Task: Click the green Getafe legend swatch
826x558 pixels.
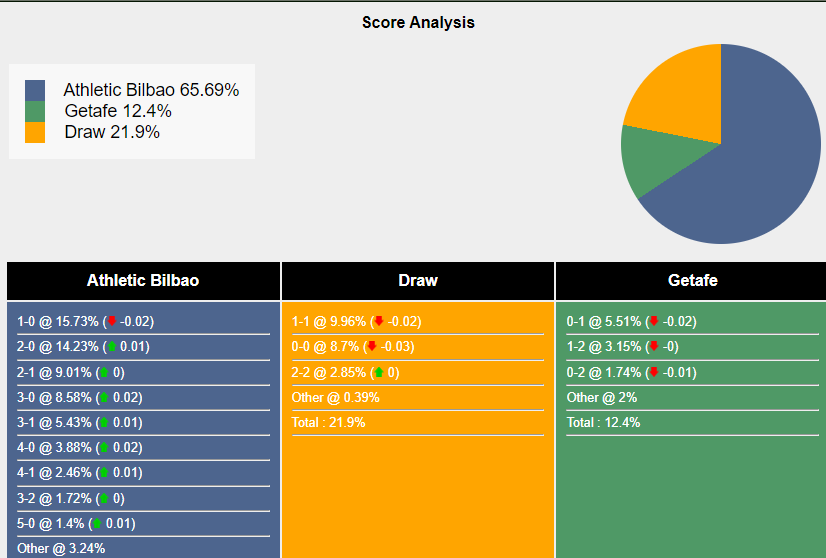Action: coord(35,111)
